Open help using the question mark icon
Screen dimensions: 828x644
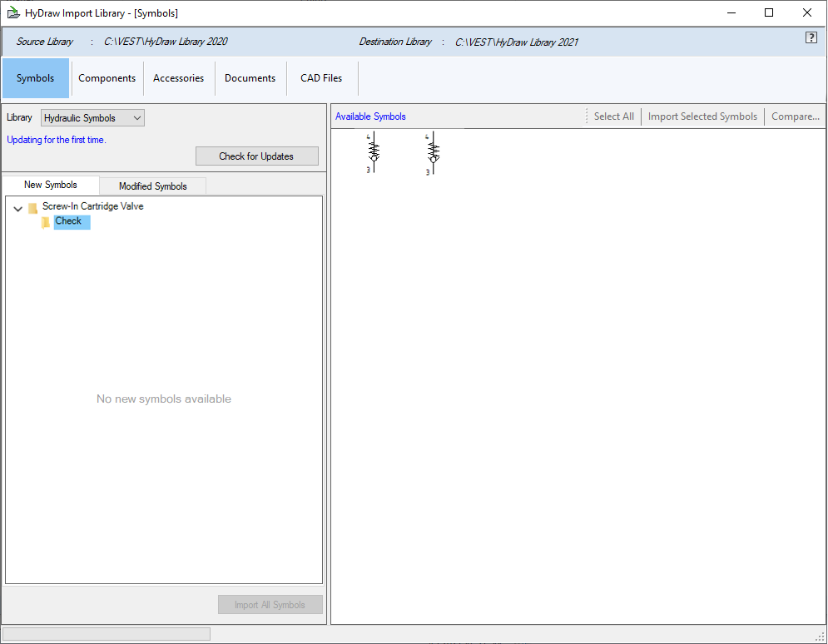811,37
